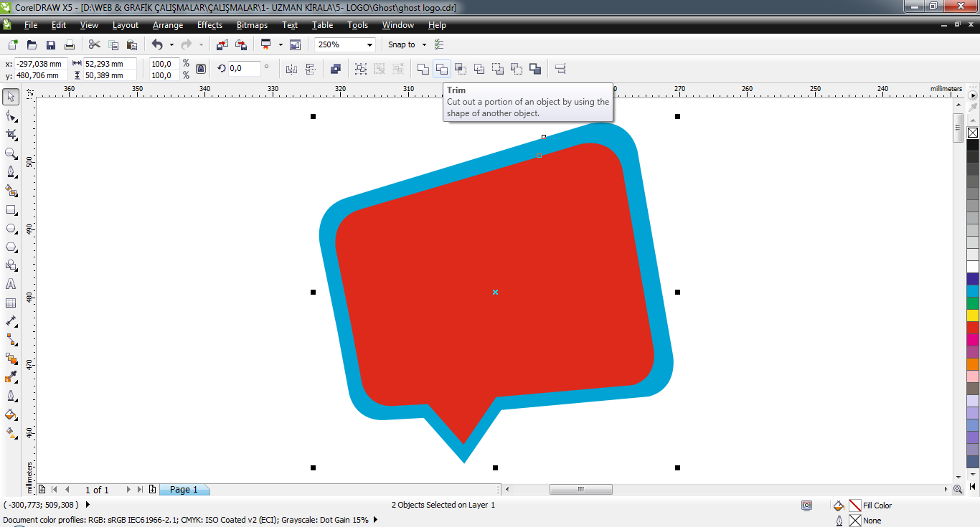Toggle proof colors in status bar
The image size is (980, 527).
[807, 505]
